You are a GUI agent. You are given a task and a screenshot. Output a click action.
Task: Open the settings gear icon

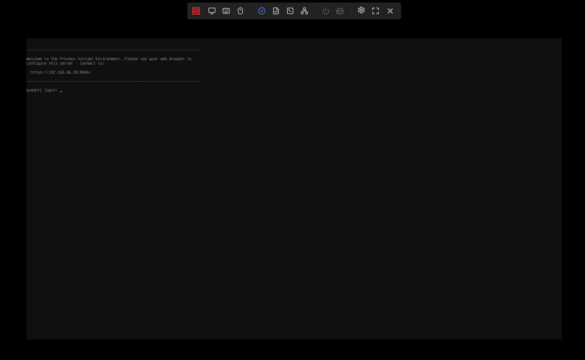coord(361,10)
